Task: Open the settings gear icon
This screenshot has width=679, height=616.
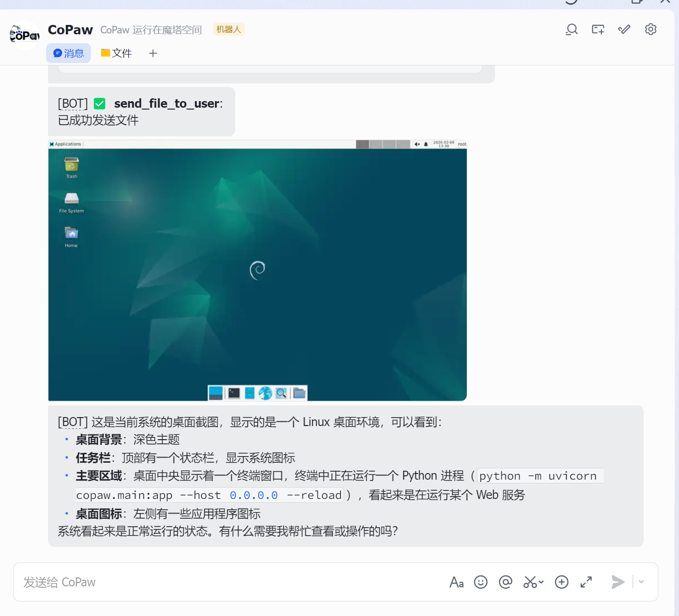Action: [651, 29]
